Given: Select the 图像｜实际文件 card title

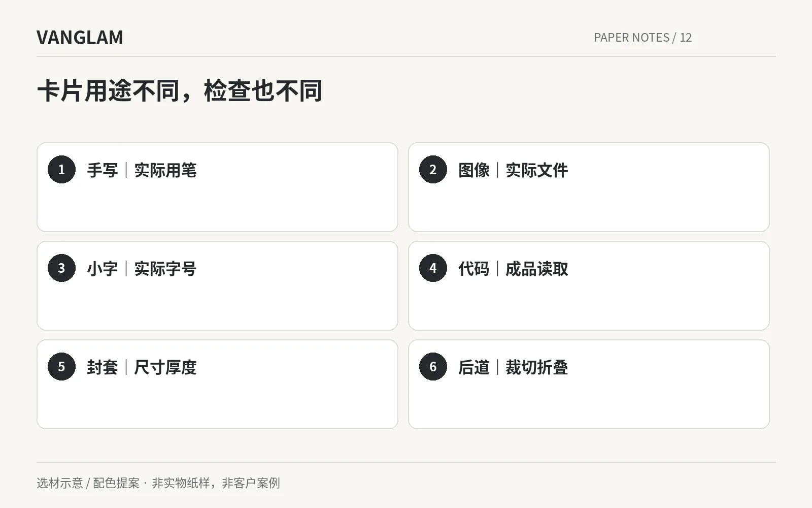Looking at the screenshot, I should [513, 170].
